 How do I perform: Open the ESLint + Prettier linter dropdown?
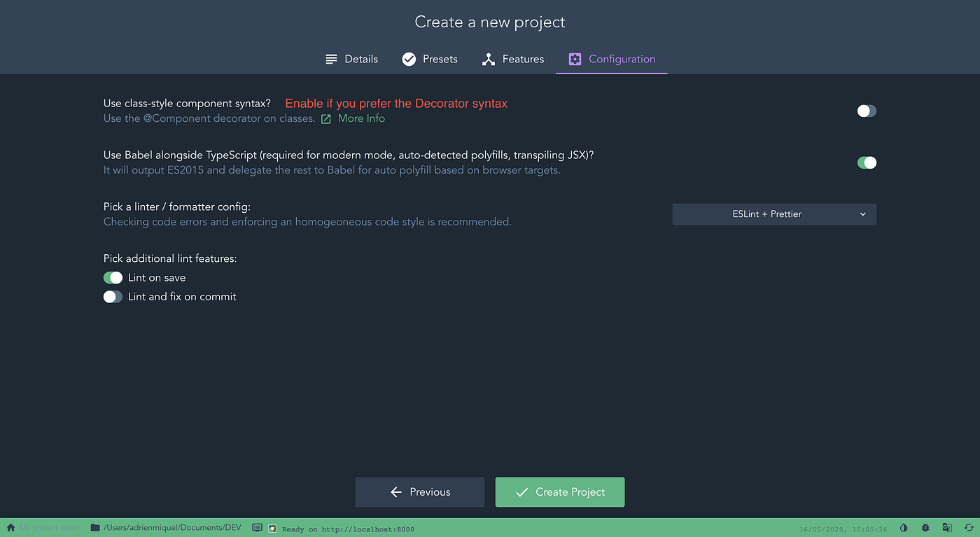773,214
